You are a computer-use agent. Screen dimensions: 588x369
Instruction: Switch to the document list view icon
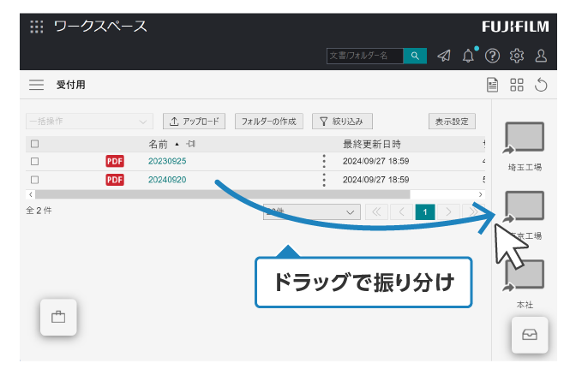click(492, 85)
